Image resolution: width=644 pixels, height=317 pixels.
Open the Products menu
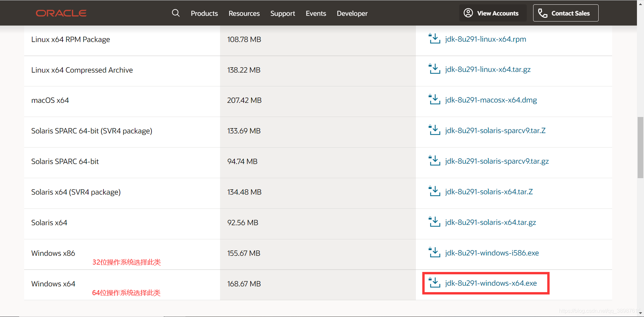pos(204,13)
